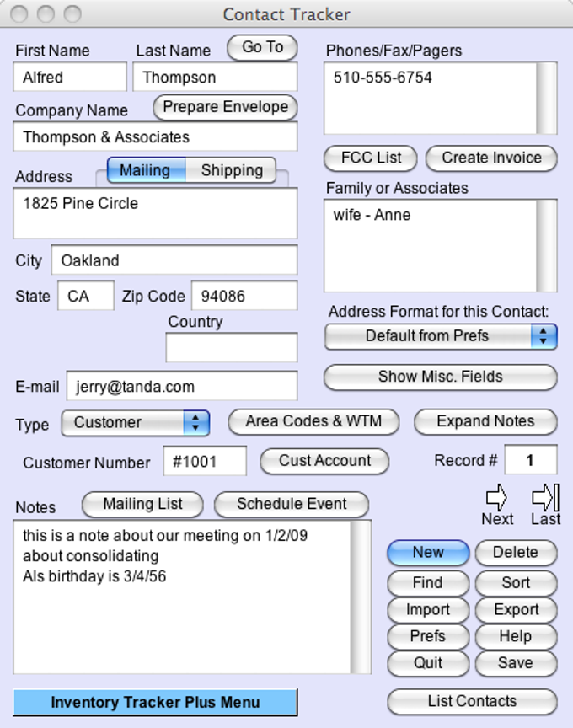Click the Notes area scrollbar

click(361, 597)
